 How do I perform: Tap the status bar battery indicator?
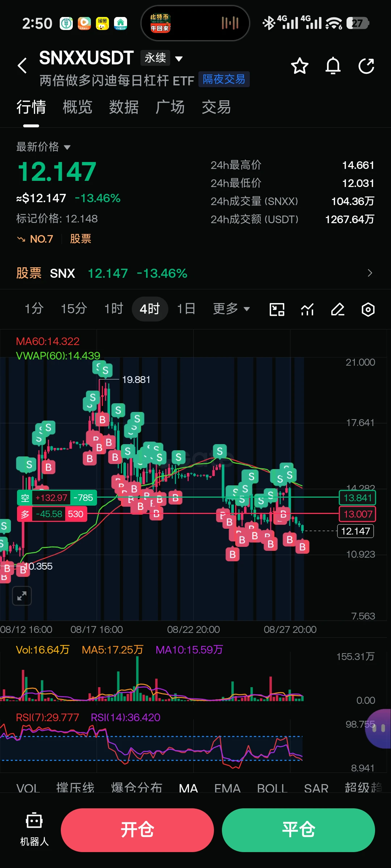pos(358,23)
